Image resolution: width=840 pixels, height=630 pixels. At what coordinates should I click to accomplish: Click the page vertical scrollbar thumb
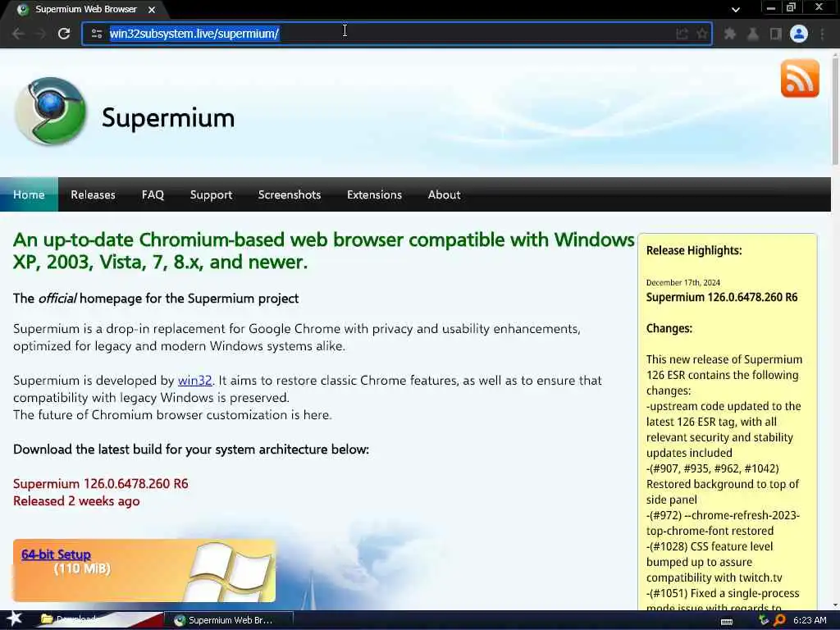pyautogui.click(x=835, y=111)
